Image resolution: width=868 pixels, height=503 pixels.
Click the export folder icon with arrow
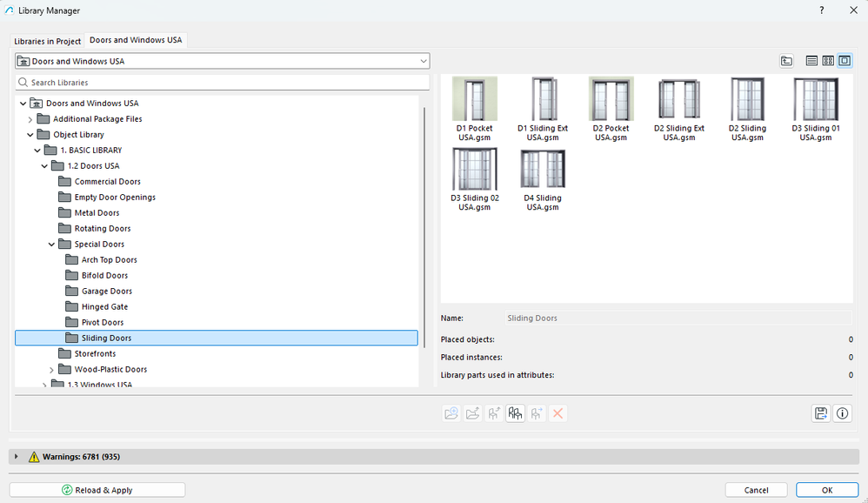473,413
